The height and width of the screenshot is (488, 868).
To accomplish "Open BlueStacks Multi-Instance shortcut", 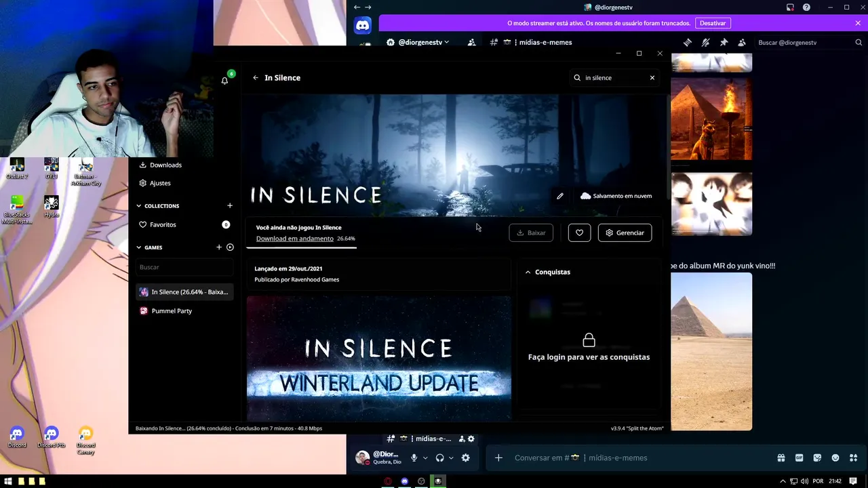I will [x=17, y=210].
